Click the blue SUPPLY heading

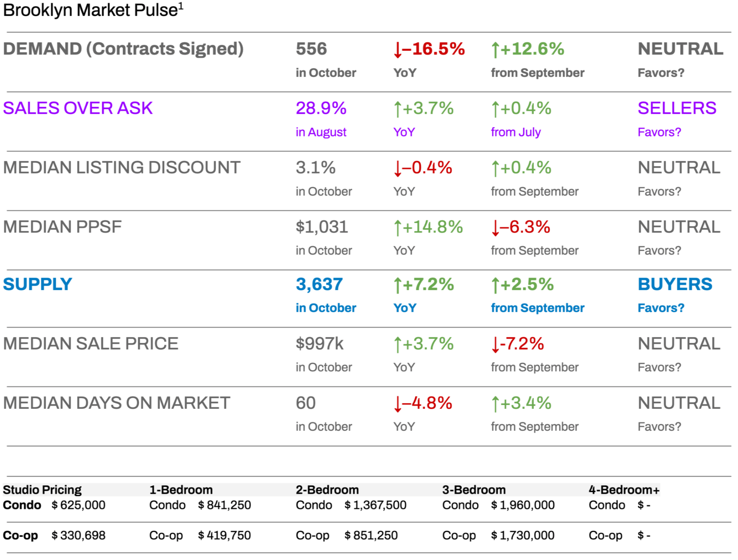click(x=37, y=284)
